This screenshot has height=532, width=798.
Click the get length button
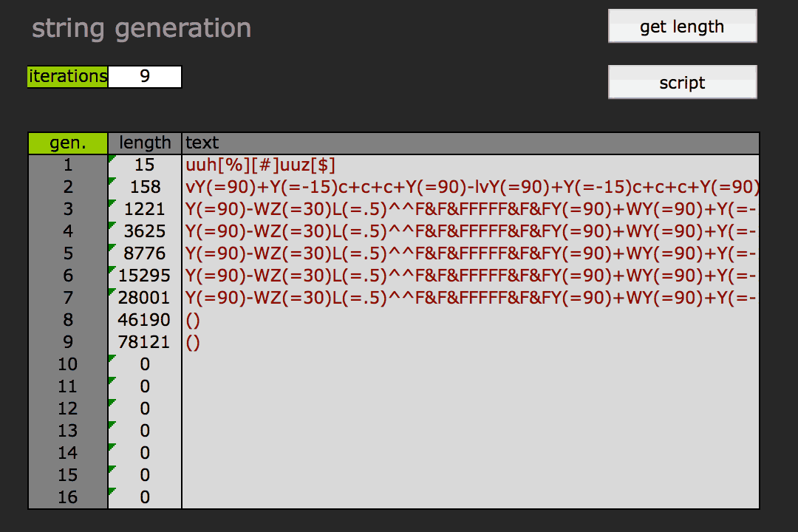click(x=682, y=27)
